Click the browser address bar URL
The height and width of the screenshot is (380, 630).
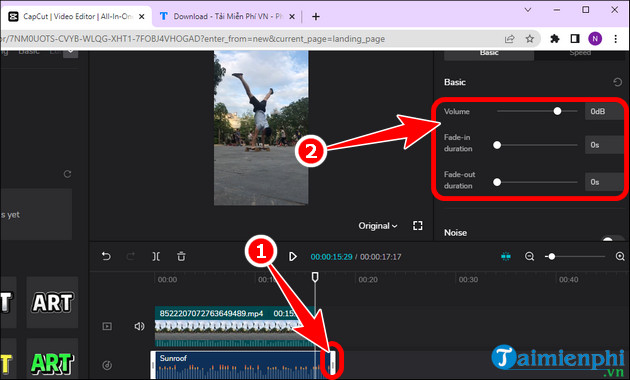pos(193,39)
